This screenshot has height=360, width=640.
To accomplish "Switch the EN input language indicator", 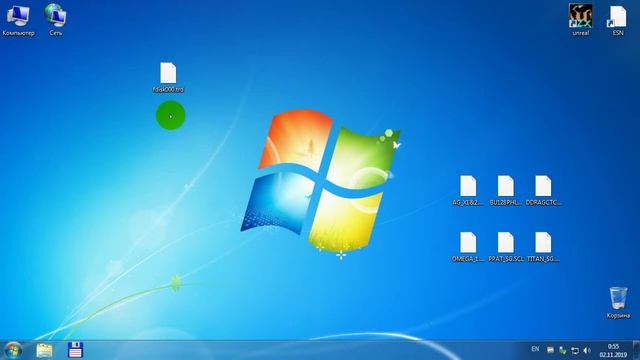I will click(535, 349).
